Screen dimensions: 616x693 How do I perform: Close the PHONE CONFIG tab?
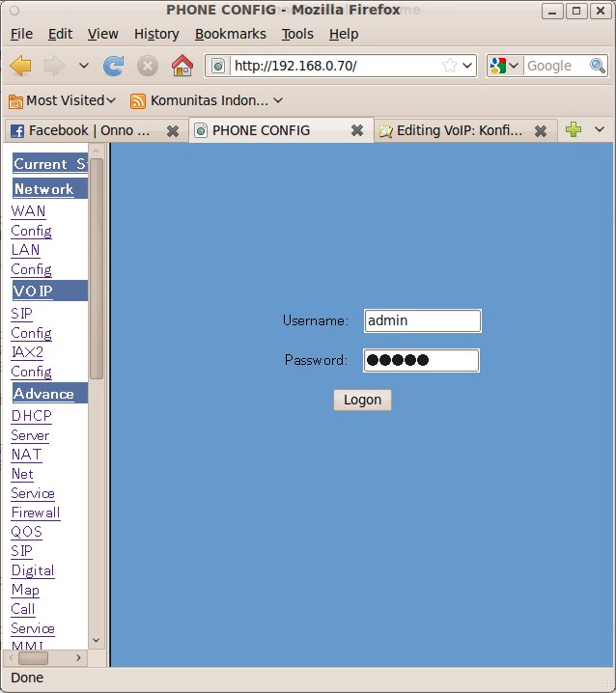click(357, 130)
